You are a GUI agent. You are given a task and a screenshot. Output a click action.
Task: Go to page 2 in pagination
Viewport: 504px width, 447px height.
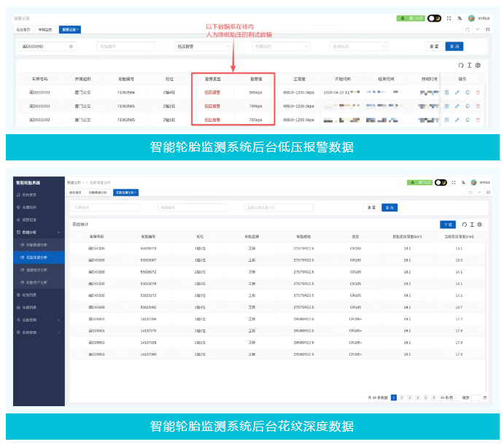pos(402,398)
